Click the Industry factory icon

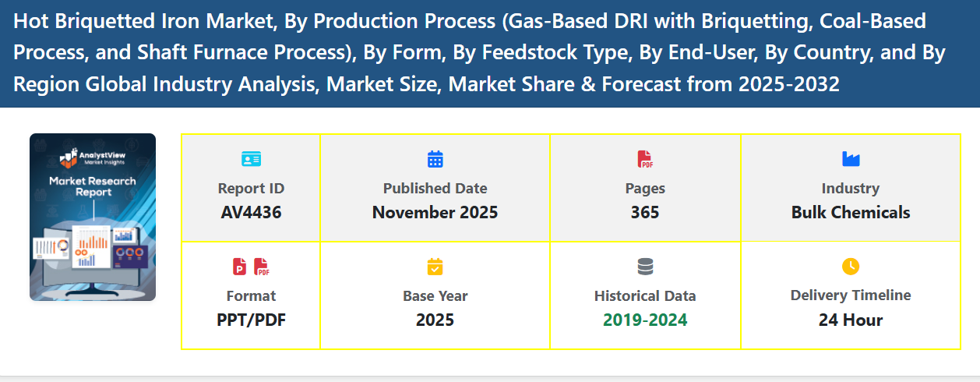[851, 159]
